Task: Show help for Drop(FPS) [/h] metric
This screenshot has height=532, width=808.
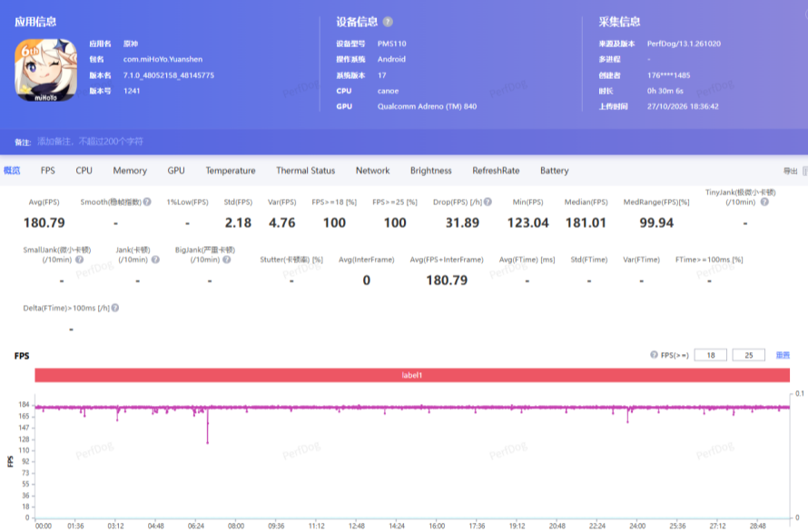Action: (488, 202)
